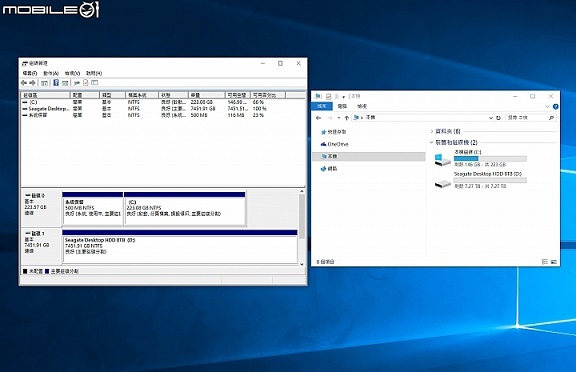Switch to the Explorer File tab
This screenshot has height=372, width=576.
[322, 106]
